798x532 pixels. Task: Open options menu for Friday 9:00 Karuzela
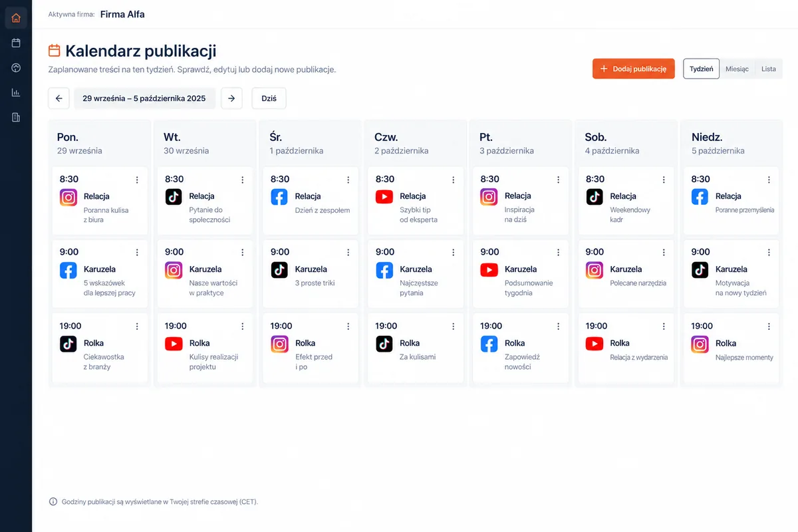coord(558,253)
